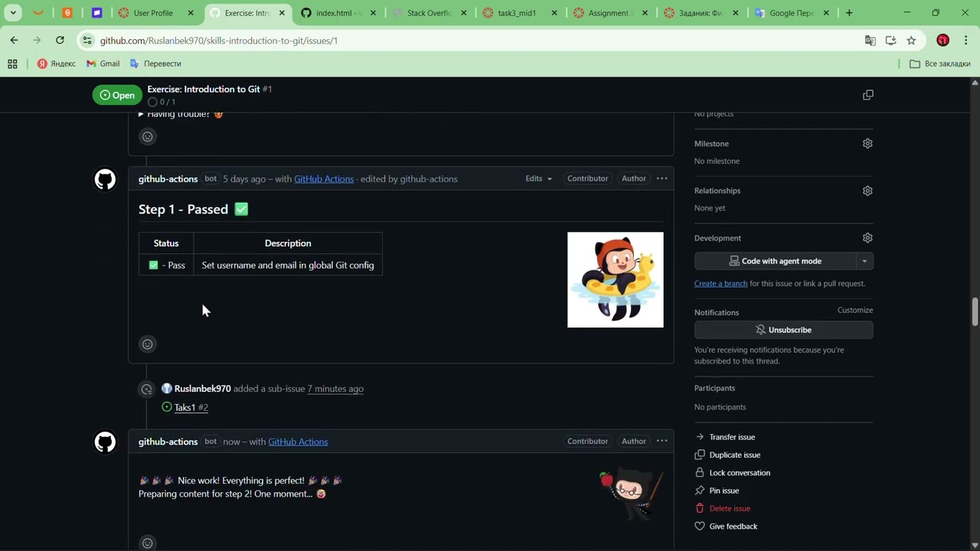Click the page vertical scrollbar thumb
This screenshot has height=551, width=980.
point(975,311)
